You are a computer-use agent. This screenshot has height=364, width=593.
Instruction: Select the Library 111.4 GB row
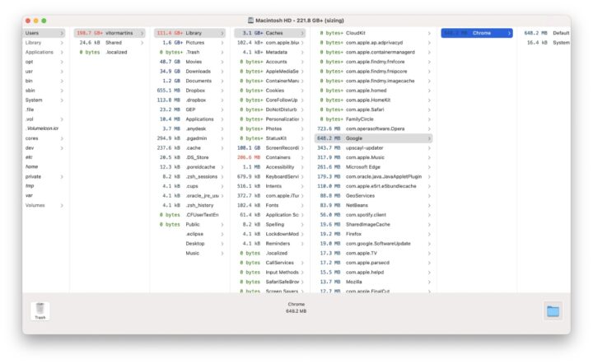pos(190,33)
